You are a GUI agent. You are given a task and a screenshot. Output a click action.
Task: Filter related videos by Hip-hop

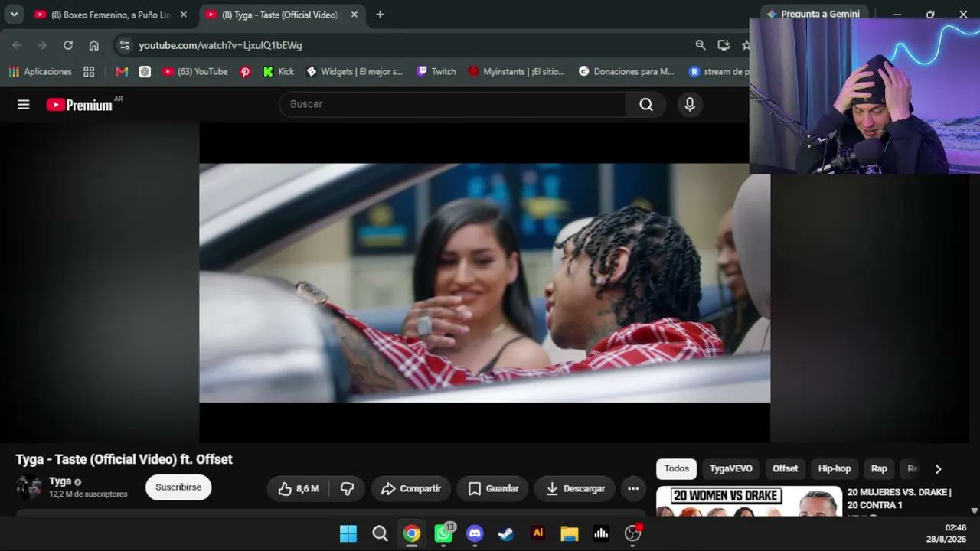pos(835,468)
